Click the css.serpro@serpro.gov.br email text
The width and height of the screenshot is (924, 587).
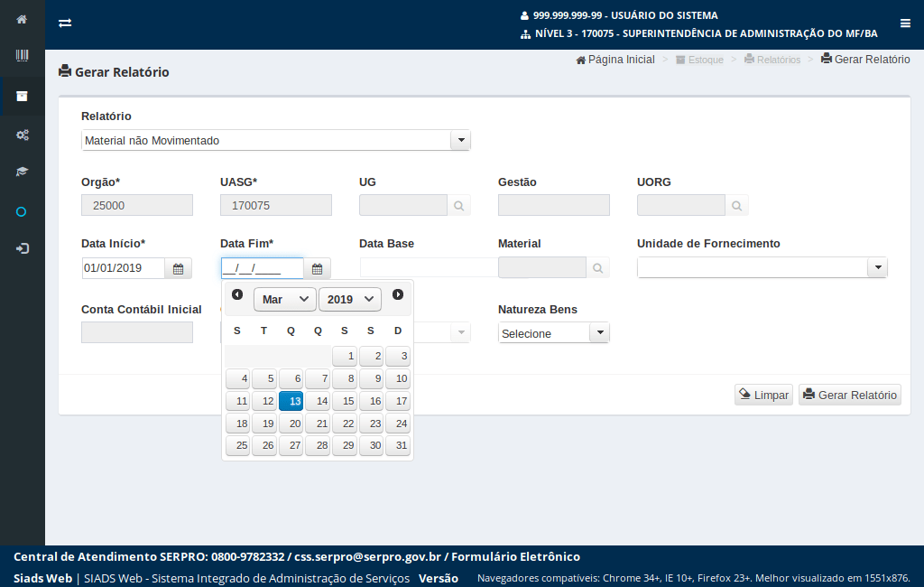368,556
